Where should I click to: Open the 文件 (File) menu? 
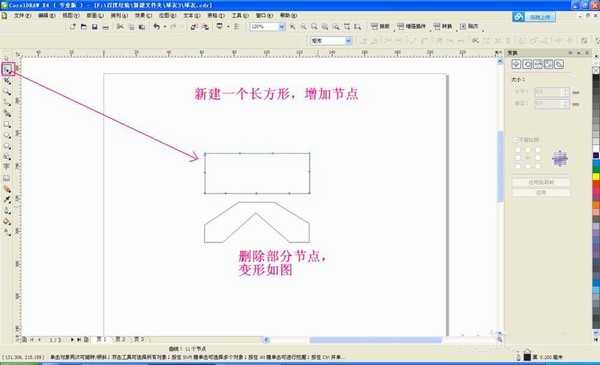point(22,16)
